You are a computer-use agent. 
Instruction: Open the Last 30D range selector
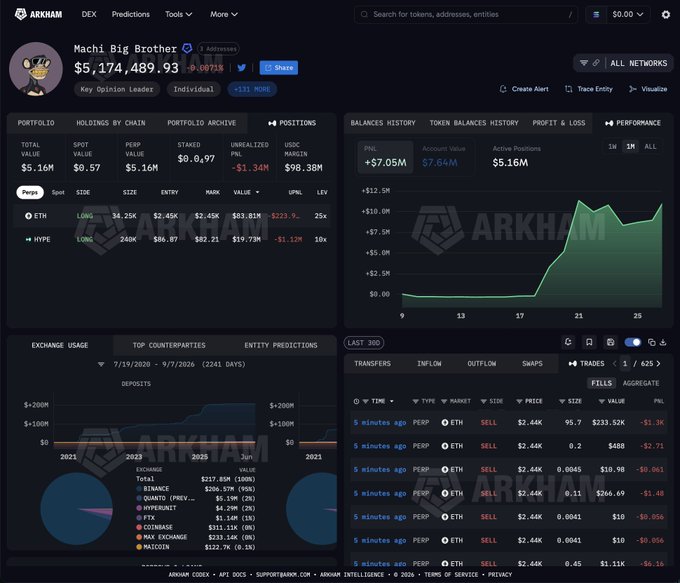(363, 343)
